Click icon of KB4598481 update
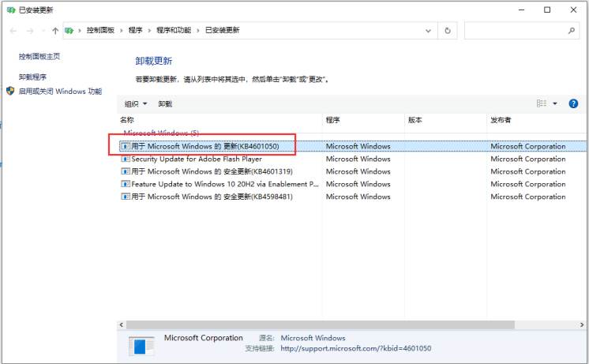The height and width of the screenshot is (364, 589). [126, 197]
